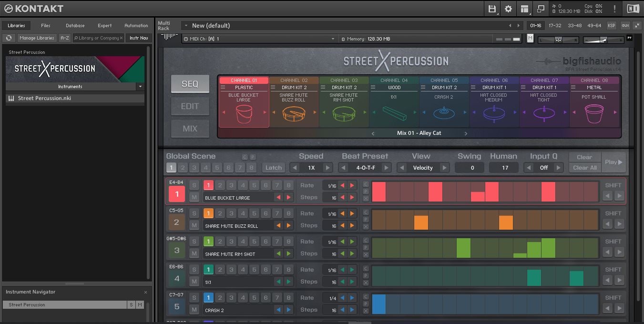Switch View from Velocity using right arrow
Image resolution: width=644 pixels, height=324 pixels.
click(444, 168)
